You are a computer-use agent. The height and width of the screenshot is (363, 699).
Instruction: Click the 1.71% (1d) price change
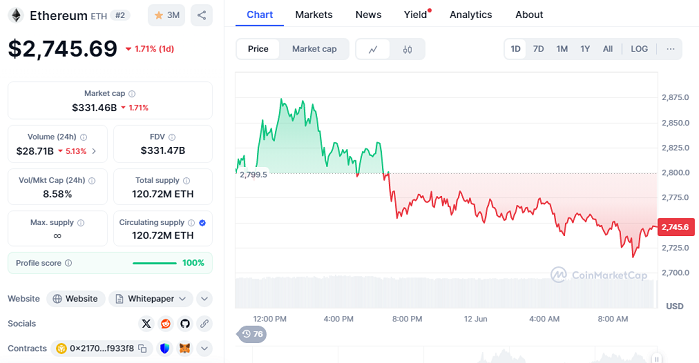150,49
